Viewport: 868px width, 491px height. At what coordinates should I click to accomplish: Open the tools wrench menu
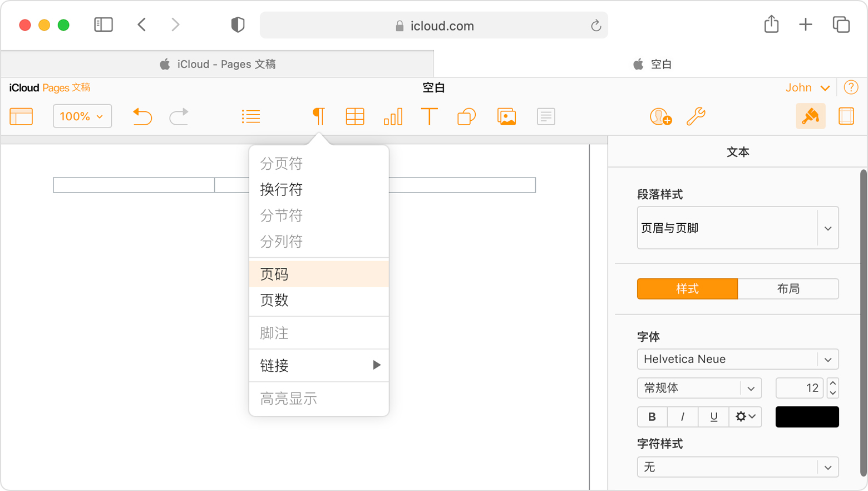click(x=696, y=116)
